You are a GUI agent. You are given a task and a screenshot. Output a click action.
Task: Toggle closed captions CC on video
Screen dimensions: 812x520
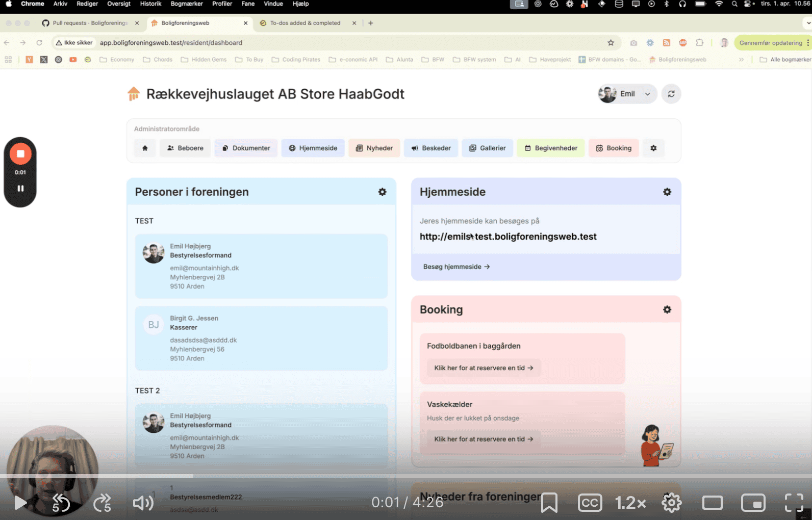(590, 503)
